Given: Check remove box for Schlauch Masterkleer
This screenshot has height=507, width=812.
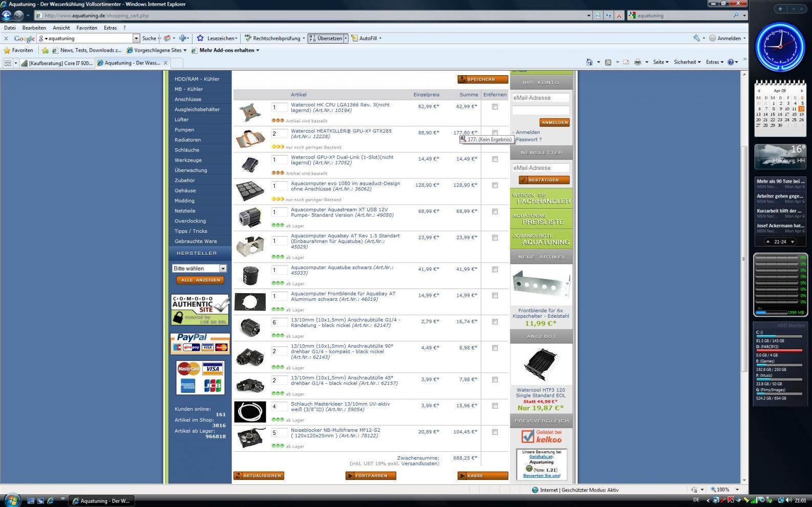Looking at the screenshot, I should point(495,406).
